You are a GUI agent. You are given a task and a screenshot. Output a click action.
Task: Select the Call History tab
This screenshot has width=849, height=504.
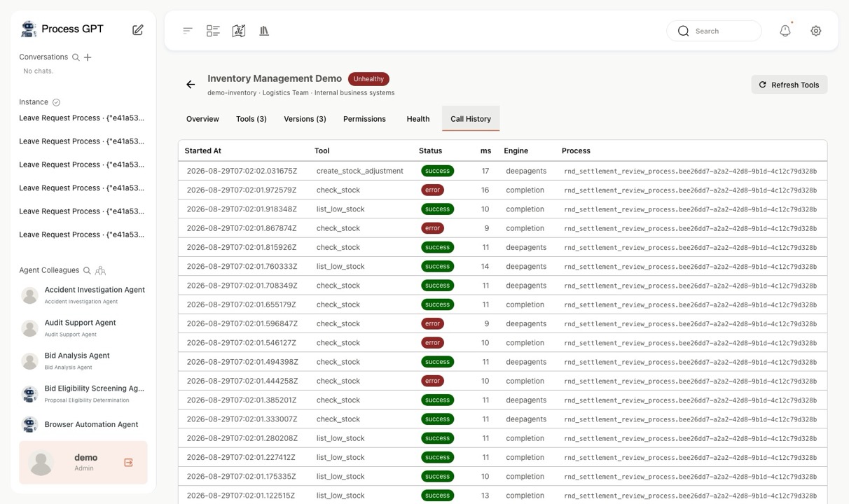point(471,119)
